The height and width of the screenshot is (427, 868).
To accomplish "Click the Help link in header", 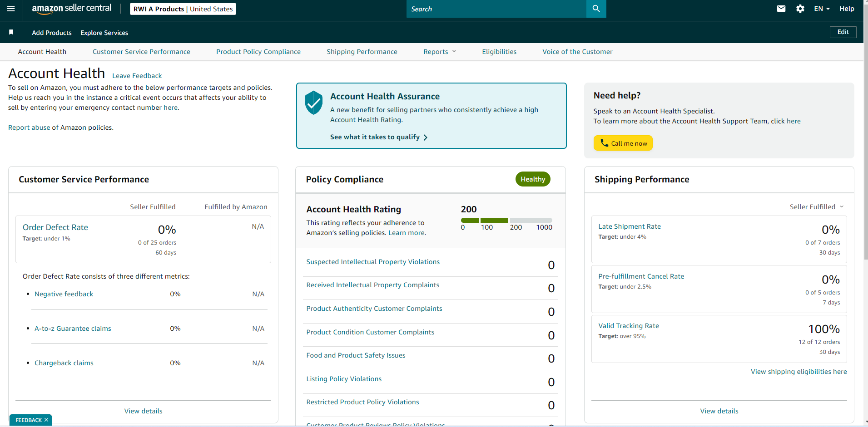I will (x=847, y=9).
